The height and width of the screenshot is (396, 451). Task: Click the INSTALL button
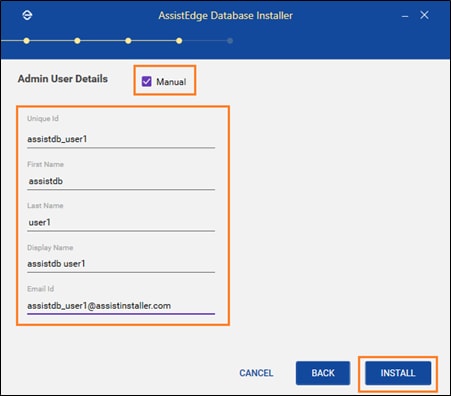(x=398, y=373)
